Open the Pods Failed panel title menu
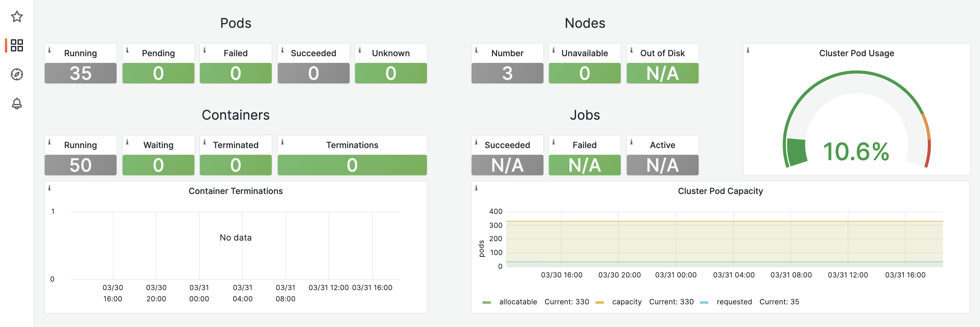The width and height of the screenshot is (980, 327). [x=235, y=53]
